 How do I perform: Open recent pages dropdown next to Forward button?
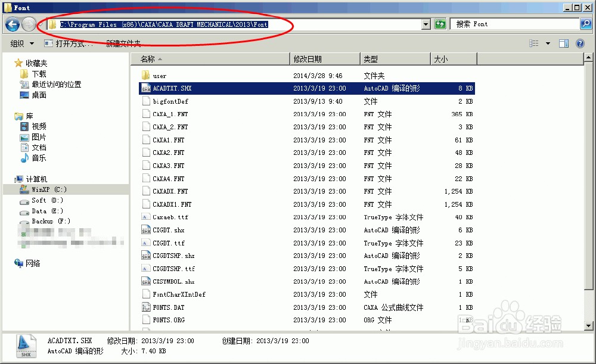pos(40,25)
